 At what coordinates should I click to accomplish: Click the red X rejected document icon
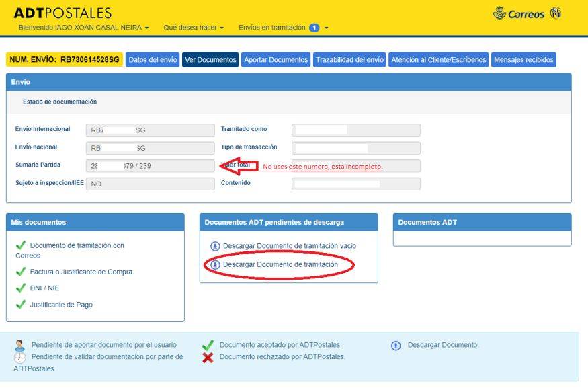click(208, 358)
